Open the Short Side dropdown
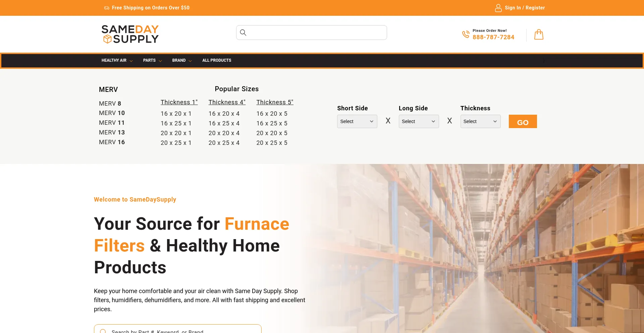 pyautogui.click(x=357, y=121)
